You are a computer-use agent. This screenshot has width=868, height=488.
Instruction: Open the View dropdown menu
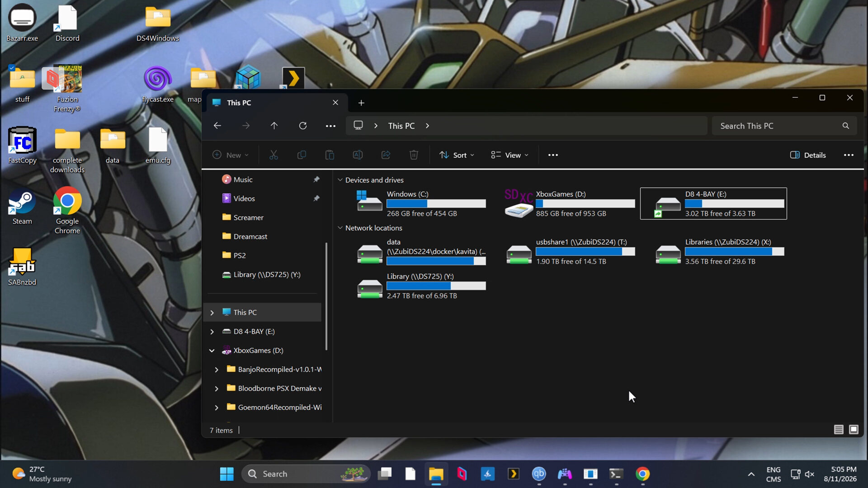tap(509, 155)
